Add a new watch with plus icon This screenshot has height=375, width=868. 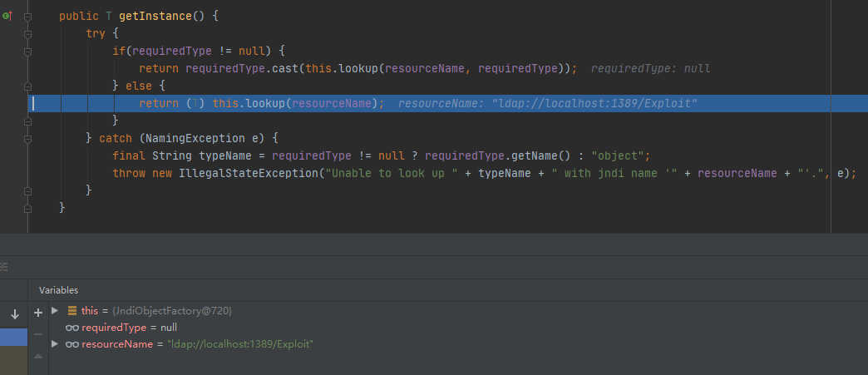coord(37,312)
